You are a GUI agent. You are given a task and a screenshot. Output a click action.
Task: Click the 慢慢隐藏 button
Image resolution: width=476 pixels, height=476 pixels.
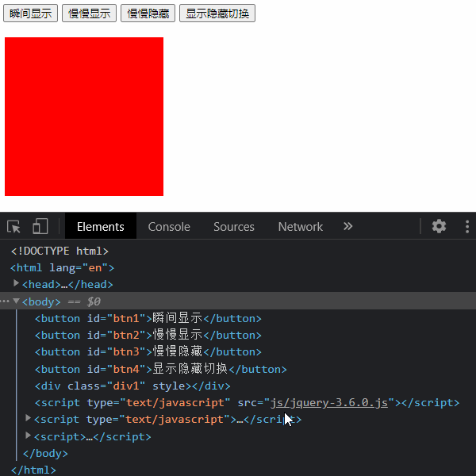148,13
